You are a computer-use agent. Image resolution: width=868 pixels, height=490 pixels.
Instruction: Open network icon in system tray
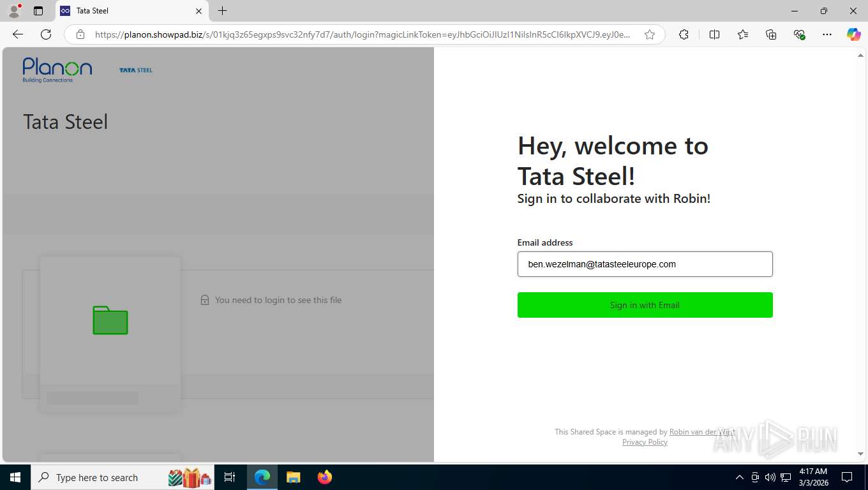(786, 477)
